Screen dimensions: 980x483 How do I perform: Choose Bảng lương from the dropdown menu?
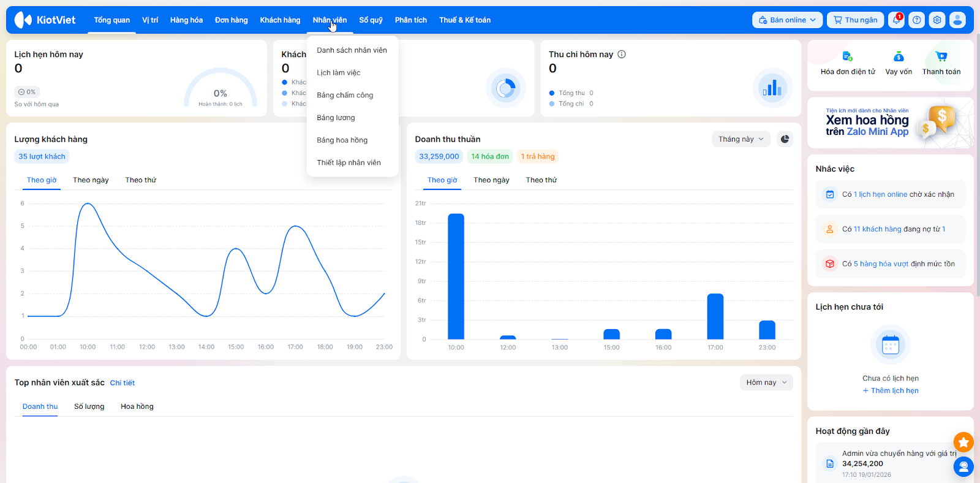click(x=336, y=118)
